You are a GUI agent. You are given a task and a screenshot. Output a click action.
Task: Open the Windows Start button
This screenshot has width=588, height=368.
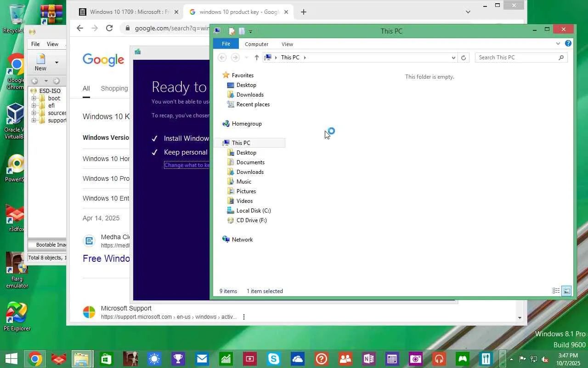tap(11, 359)
